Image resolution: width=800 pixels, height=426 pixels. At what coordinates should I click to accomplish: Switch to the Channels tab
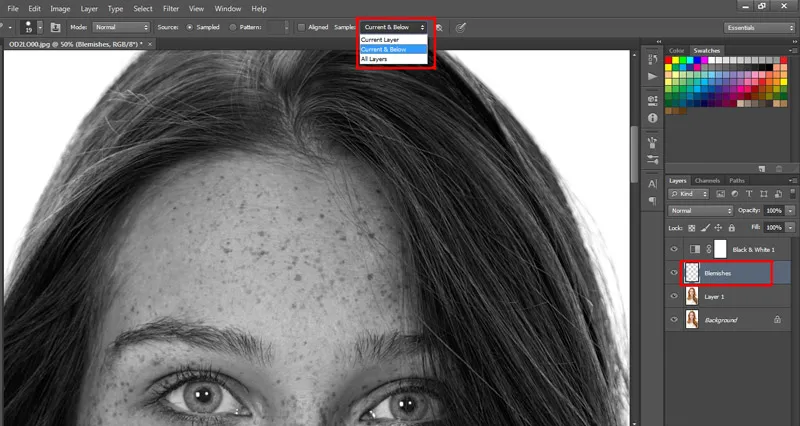[x=707, y=181]
